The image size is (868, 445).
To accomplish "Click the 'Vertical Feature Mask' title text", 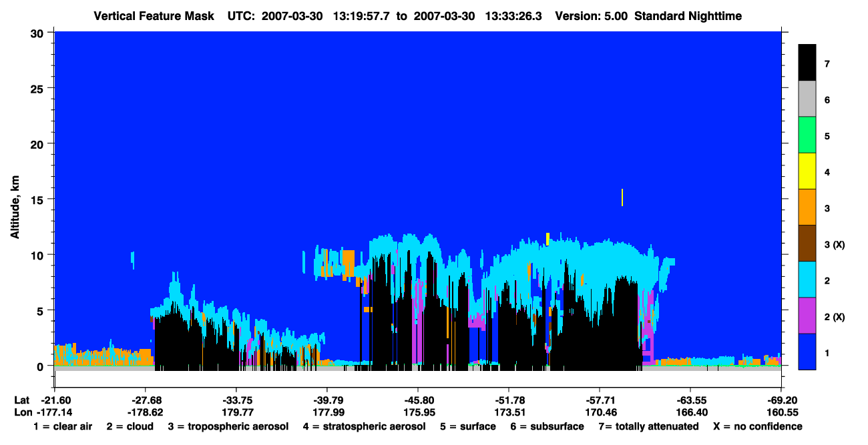I will point(154,15).
